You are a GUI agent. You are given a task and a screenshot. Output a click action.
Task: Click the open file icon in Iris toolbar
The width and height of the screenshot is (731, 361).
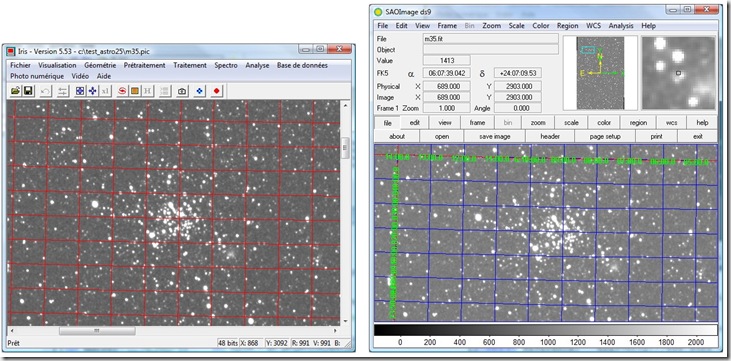[x=15, y=91]
